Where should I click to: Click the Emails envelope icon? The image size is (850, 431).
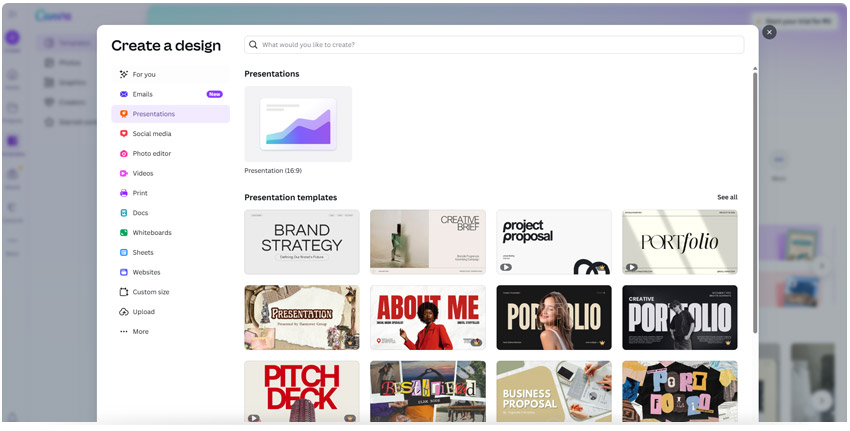(124, 94)
